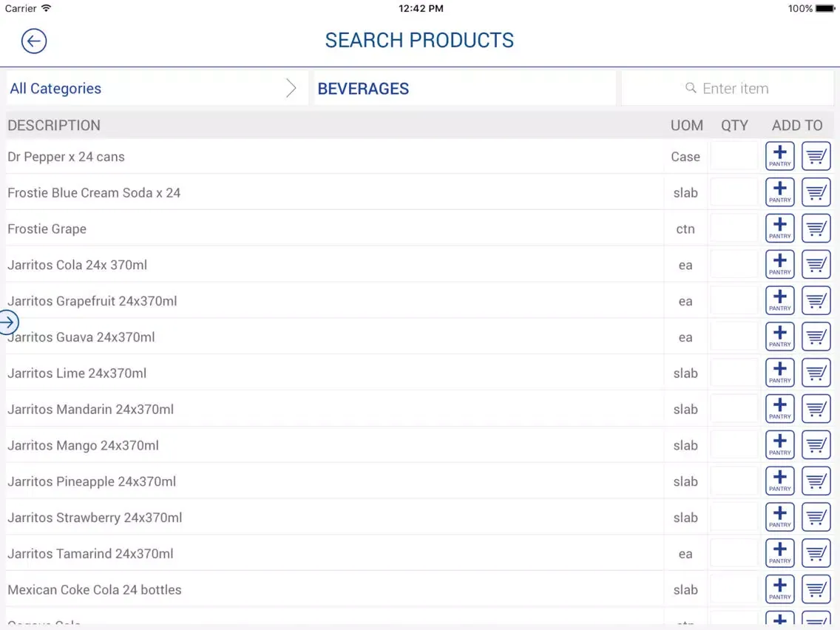Click the QTY column header
This screenshot has height=630, width=840.
734,126
